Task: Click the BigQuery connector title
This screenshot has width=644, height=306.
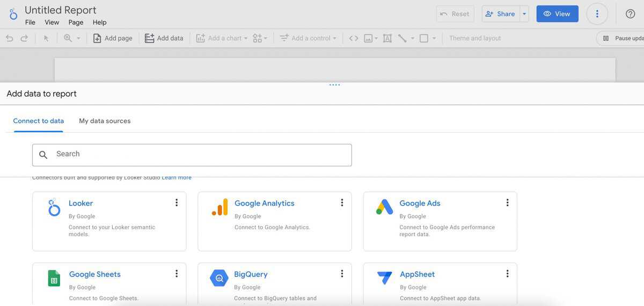Action: [x=251, y=274]
